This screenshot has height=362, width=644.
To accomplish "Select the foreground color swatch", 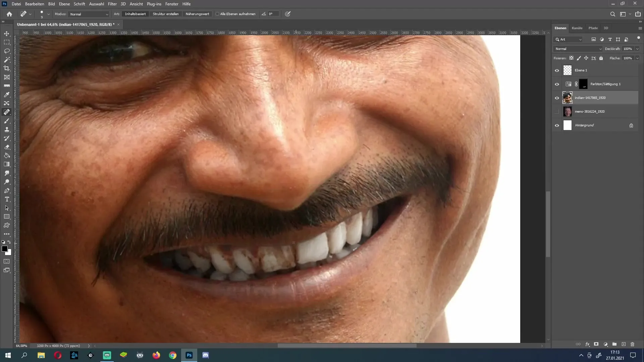I will [x=5, y=250].
